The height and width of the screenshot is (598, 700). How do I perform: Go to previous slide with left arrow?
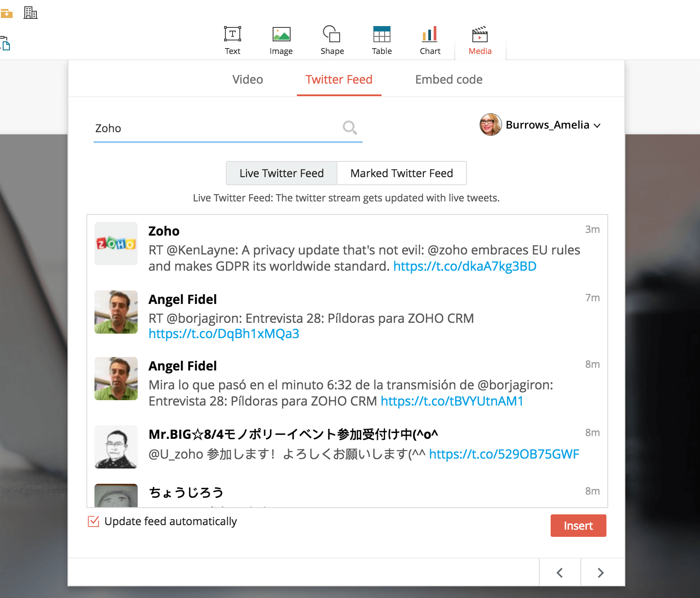point(560,572)
